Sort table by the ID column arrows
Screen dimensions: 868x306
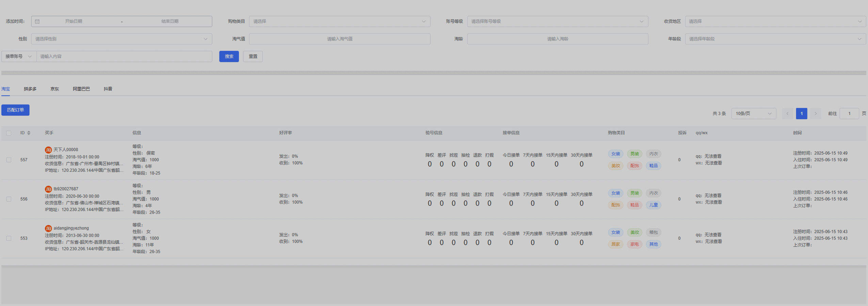coord(29,133)
